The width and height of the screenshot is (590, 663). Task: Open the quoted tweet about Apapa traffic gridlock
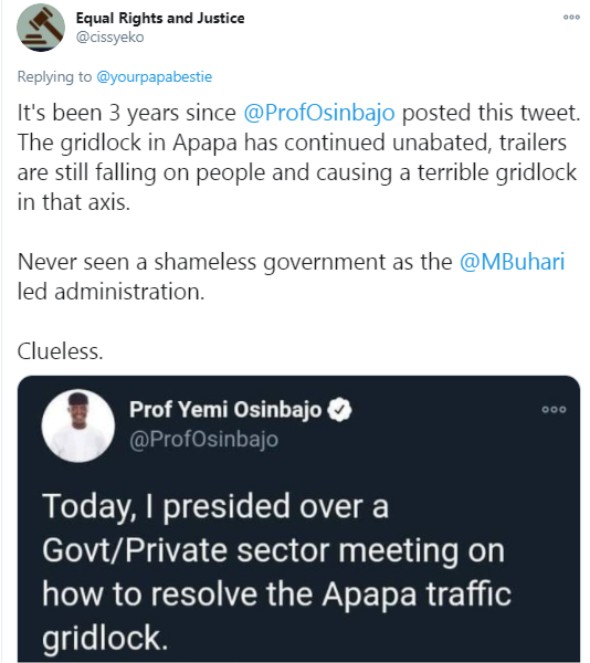point(299,519)
